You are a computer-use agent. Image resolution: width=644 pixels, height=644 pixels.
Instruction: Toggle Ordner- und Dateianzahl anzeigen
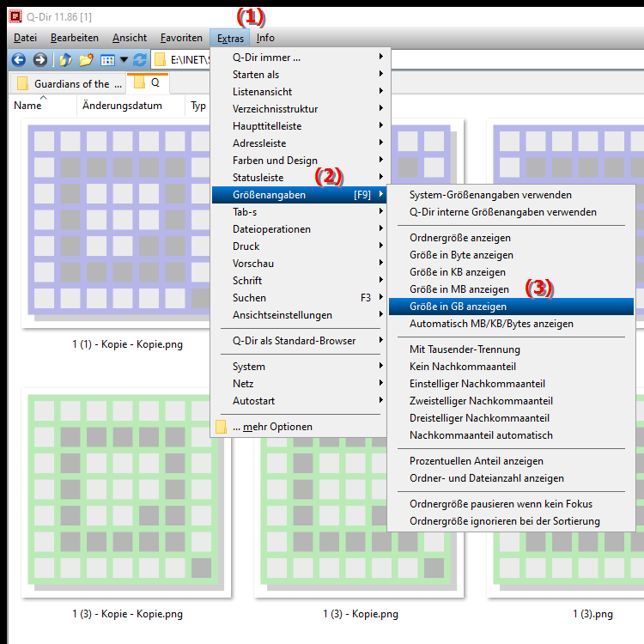(x=511, y=478)
